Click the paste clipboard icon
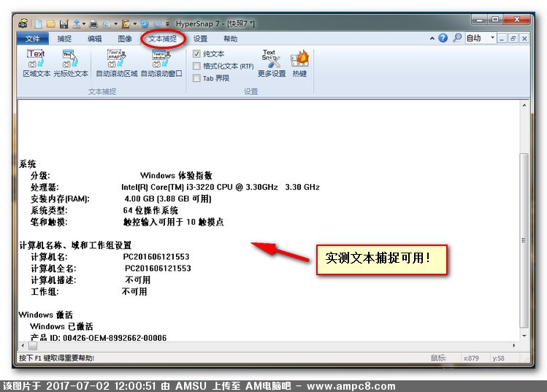This screenshot has height=392, width=547. point(126,23)
